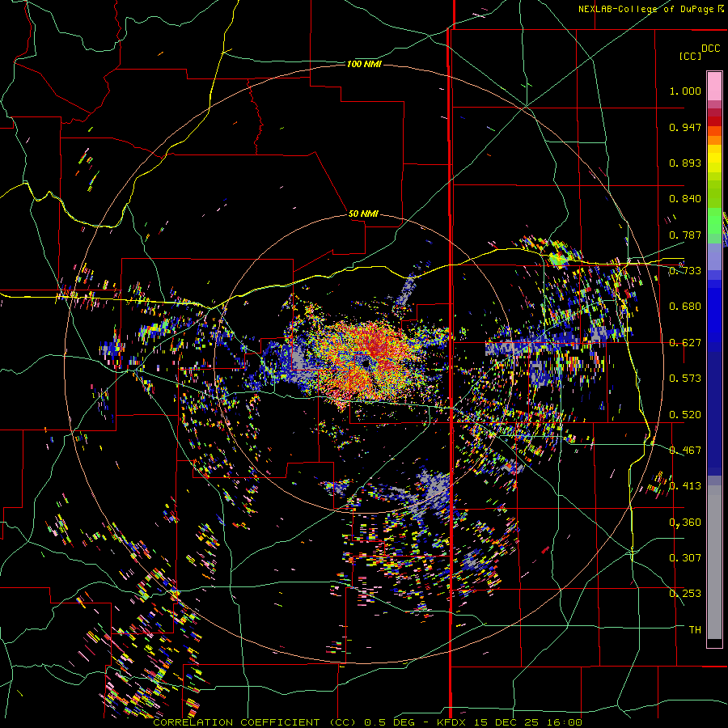Click the 0.680 scale value
The width and height of the screenshot is (728, 728).
pyautogui.click(x=685, y=307)
